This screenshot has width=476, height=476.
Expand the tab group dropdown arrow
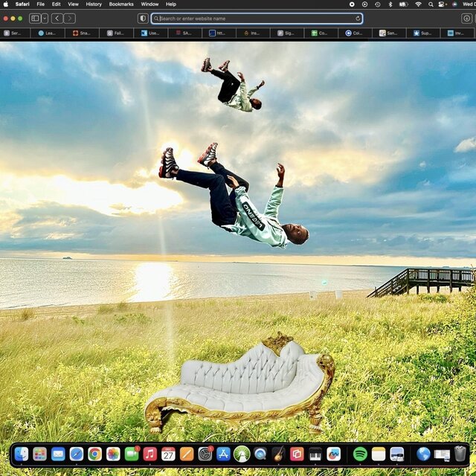(45, 19)
